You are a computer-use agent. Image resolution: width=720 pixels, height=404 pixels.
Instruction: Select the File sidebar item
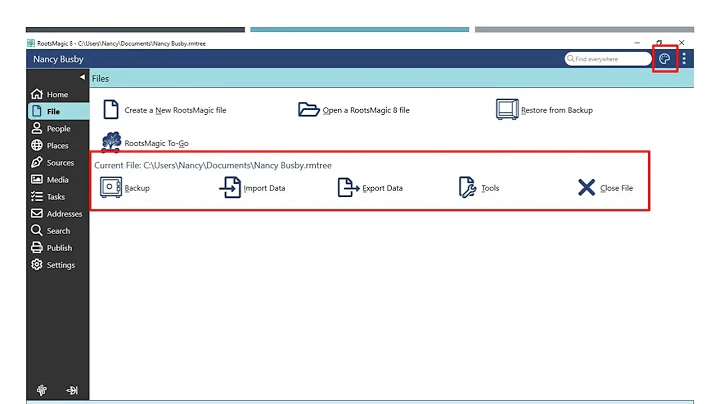58,112
